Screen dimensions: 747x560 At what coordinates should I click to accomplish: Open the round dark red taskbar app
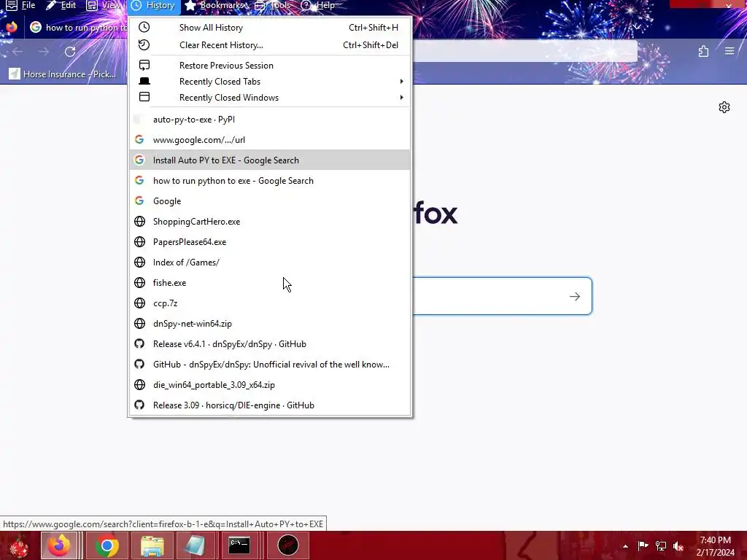point(287,545)
